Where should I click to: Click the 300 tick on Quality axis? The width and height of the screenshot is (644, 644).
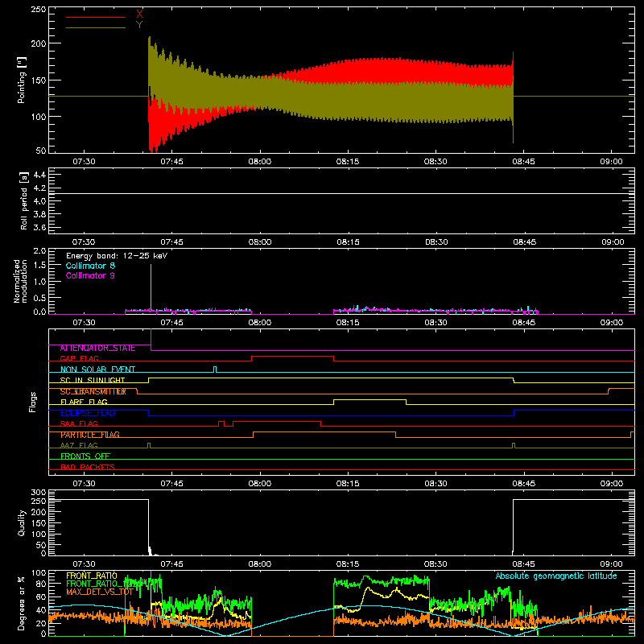[39, 493]
